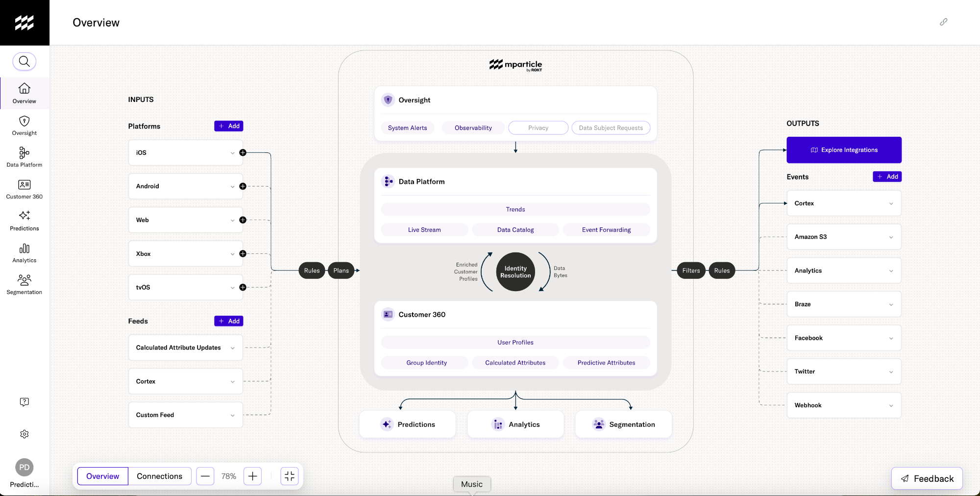Expand the Braze output dropdown
The width and height of the screenshot is (980, 496).
point(891,304)
